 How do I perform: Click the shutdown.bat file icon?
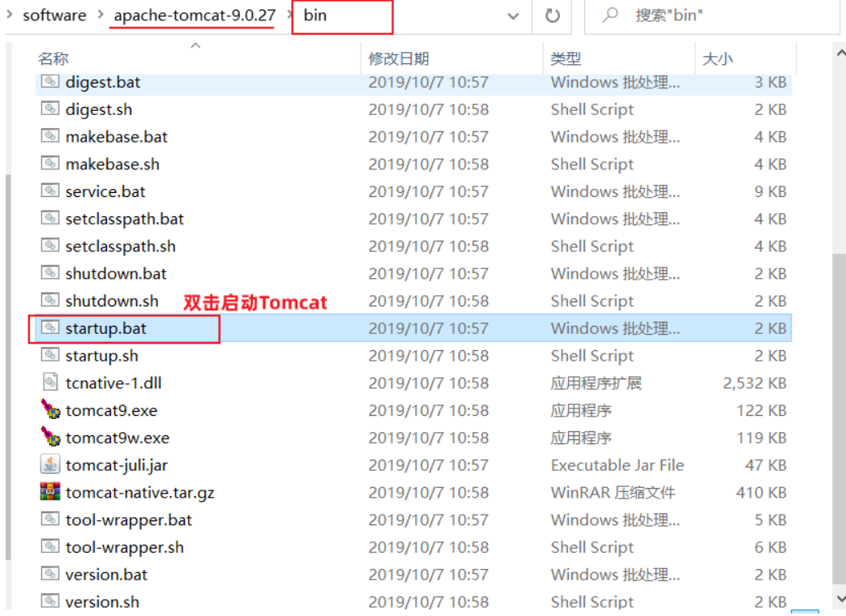coord(50,273)
